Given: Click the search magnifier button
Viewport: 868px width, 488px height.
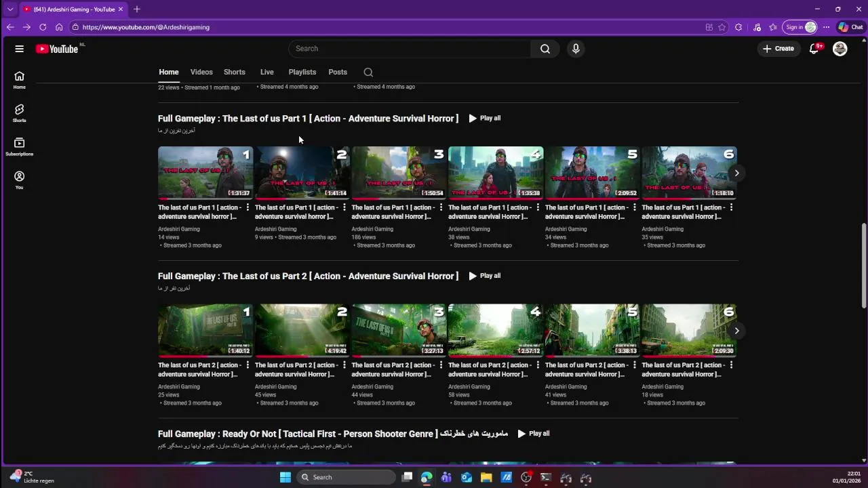Looking at the screenshot, I should pyautogui.click(x=545, y=49).
